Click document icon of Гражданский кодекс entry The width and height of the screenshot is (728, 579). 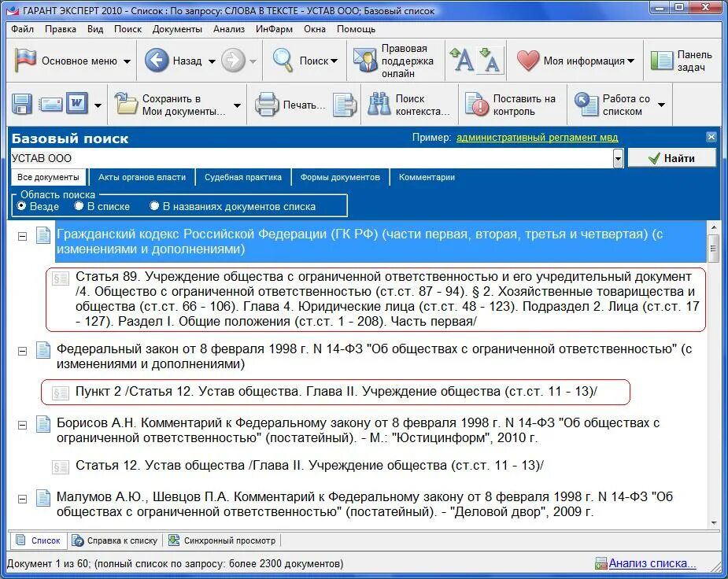pyautogui.click(x=43, y=234)
